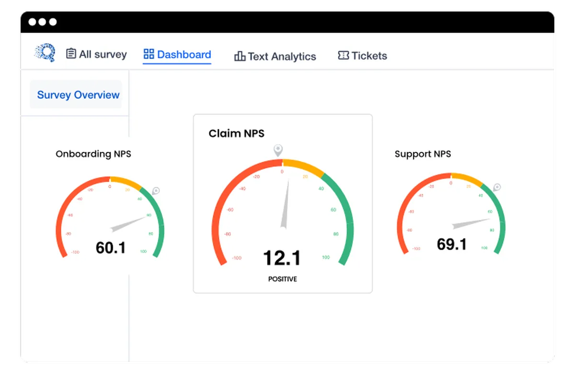Click the Claim NPS card title
The image size is (575, 392).
(x=236, y=134)
